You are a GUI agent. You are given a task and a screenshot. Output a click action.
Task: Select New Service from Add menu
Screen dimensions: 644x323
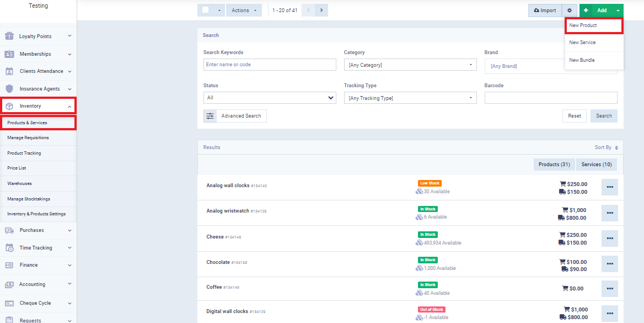[582, 43]
